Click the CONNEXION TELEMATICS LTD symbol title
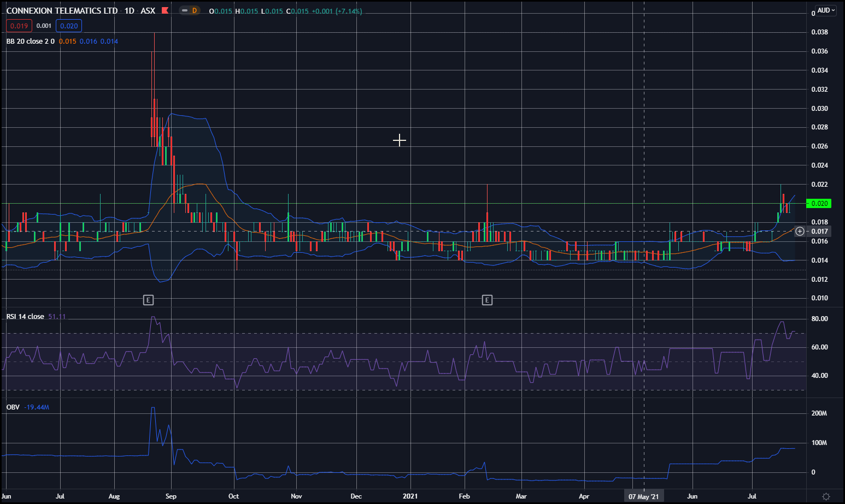The image size is (845, 504). (x=62, y=11)
